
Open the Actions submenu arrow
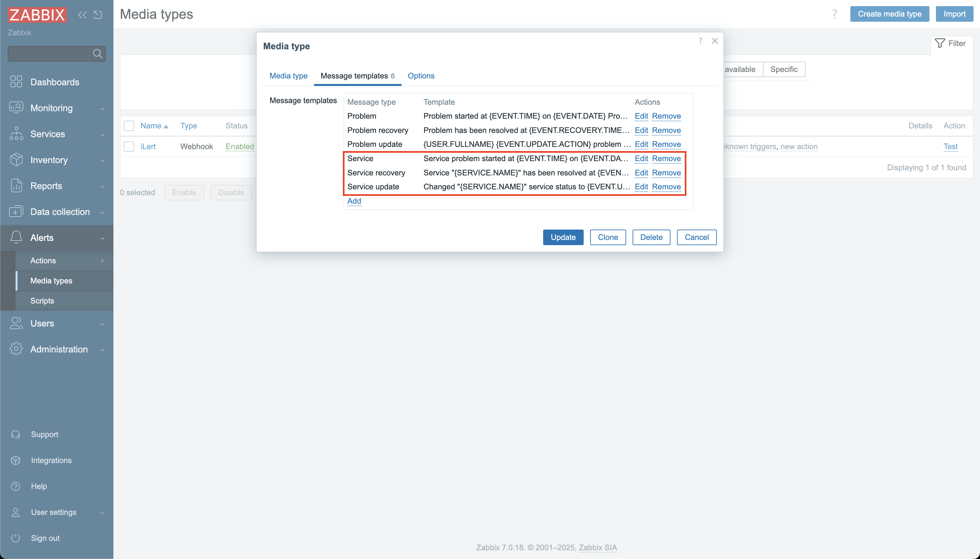click(102, 261)
